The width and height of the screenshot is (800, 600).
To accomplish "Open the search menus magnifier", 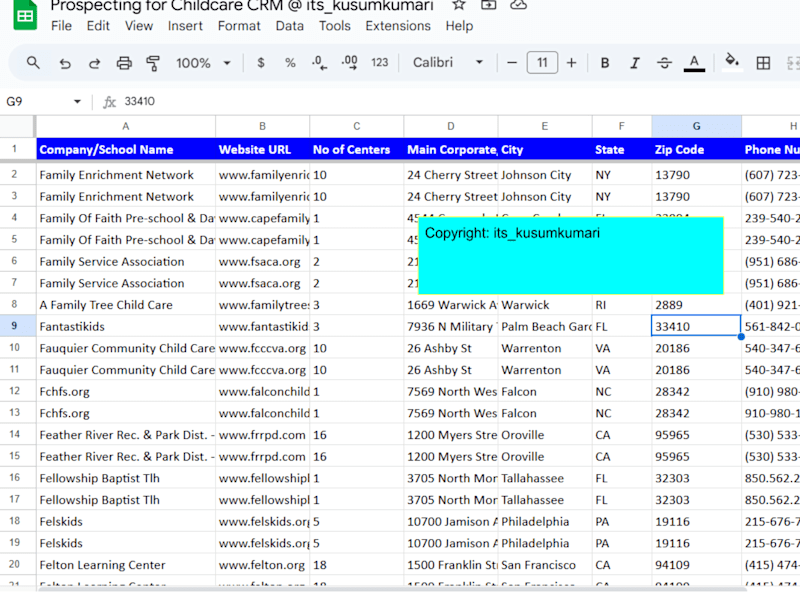I will coord(33,63).
